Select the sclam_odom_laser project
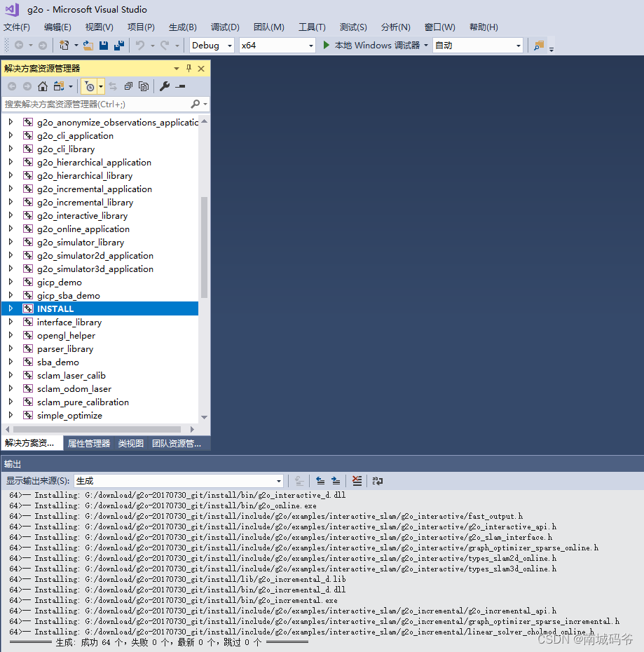 [74, 388]
